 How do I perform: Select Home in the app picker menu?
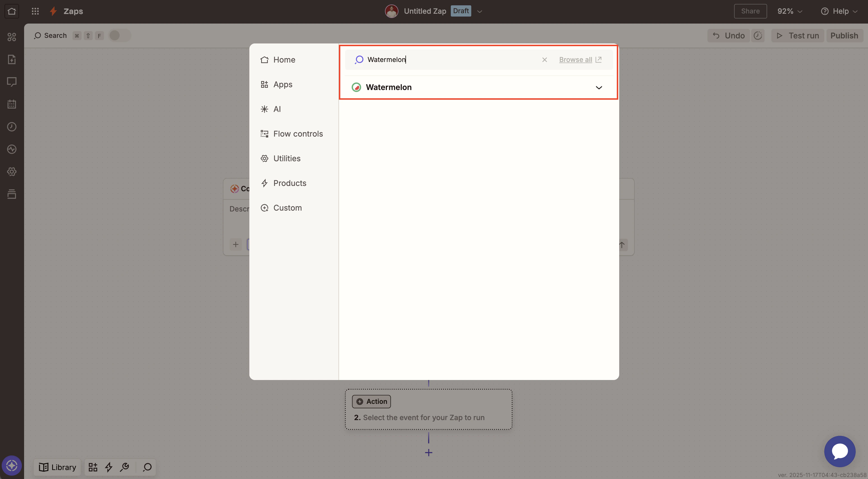tap(294, 60)
